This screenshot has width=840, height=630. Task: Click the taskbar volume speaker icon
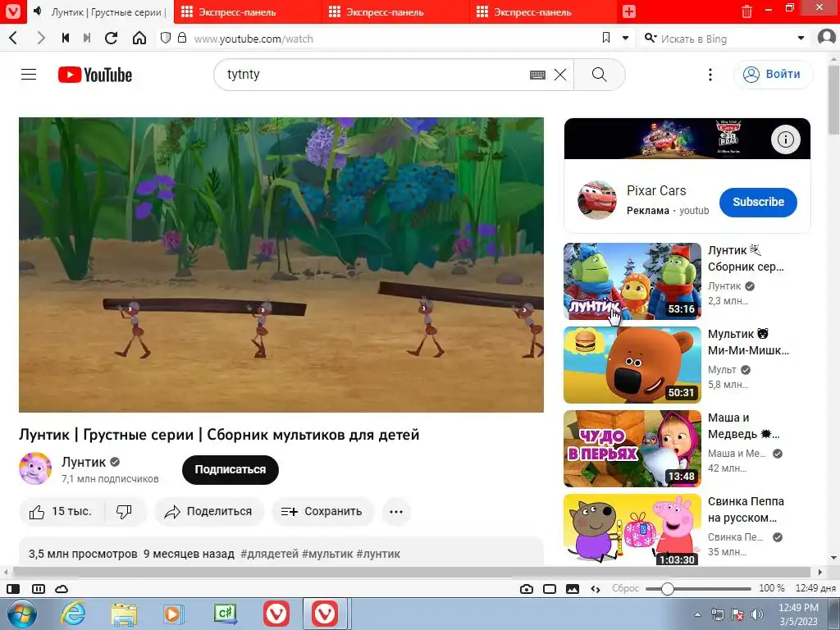[757, 614]
